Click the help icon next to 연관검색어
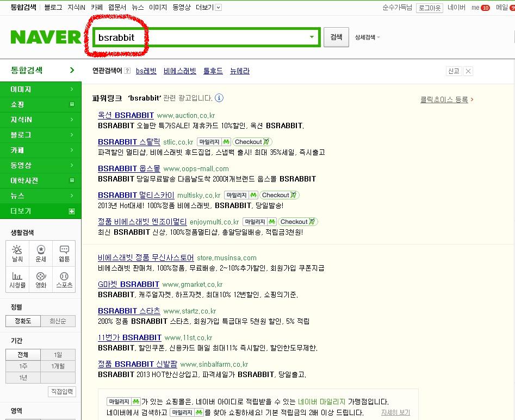This screenshot has width=515, height=420. [x=127, y=71]
